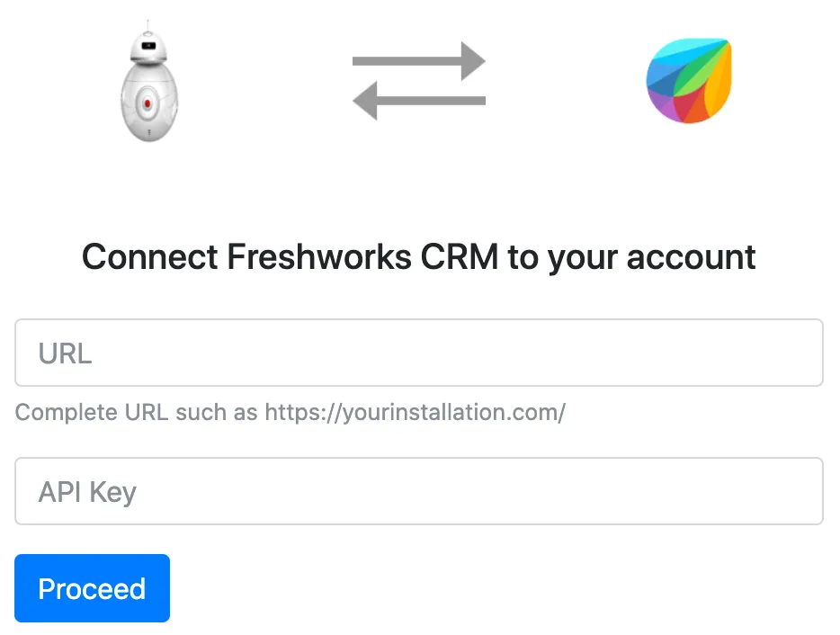The image size is (840, 635).
Task: Focus the API Key input field
Action: tap(419, 491)
